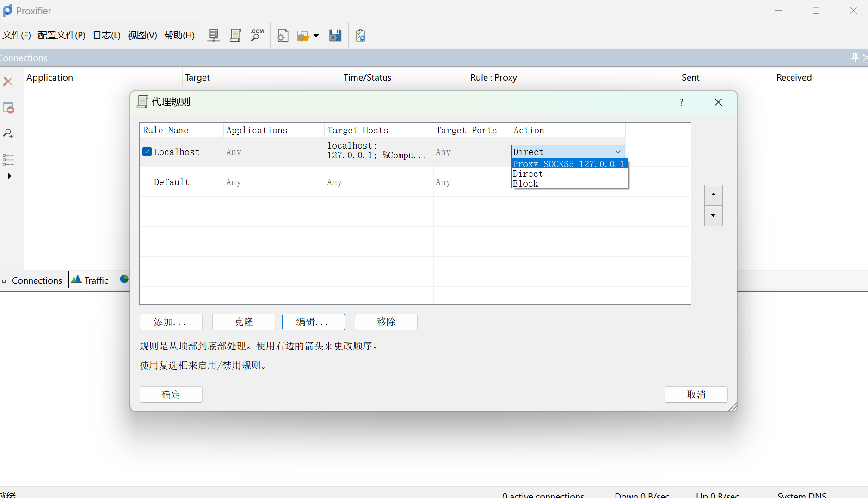Uncheck the Localhost rule checkbox
Viewport: 868px width, 498px height.
(x=147, y=152)
